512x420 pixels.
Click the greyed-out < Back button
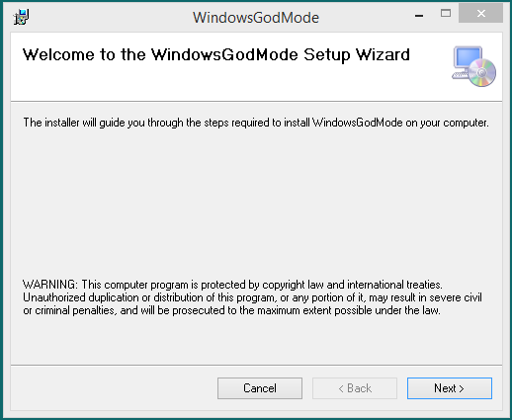coord(355,388)
